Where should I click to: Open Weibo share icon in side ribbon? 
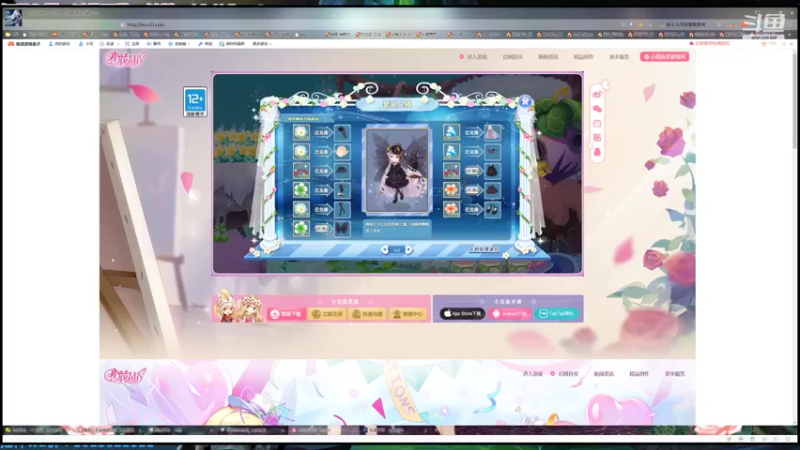(x=597, y=94)
